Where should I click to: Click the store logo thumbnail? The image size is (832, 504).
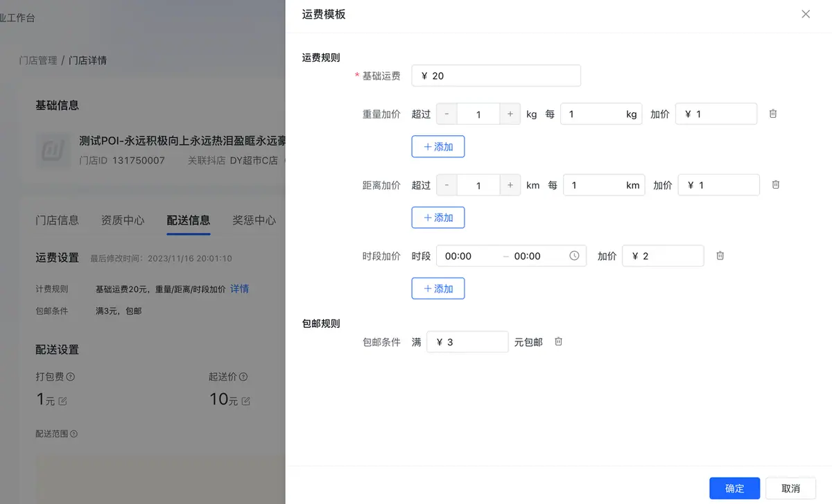(x=53, y=151)
